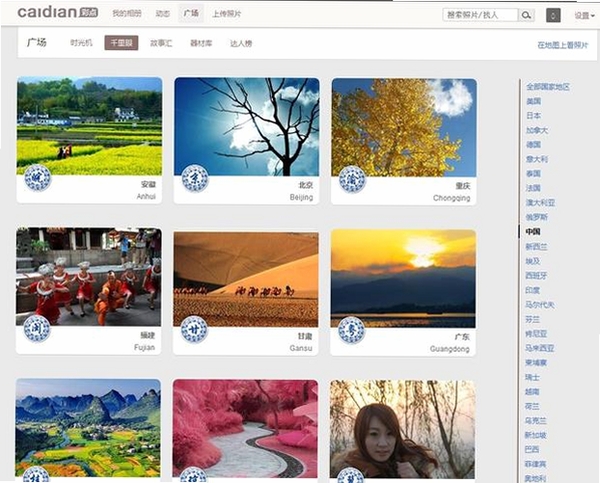Filter by 马来西亚 in country list
Image resolution: width=600 pixels, height=483 pixels.
pyautogui.click(x=540, y=348)
